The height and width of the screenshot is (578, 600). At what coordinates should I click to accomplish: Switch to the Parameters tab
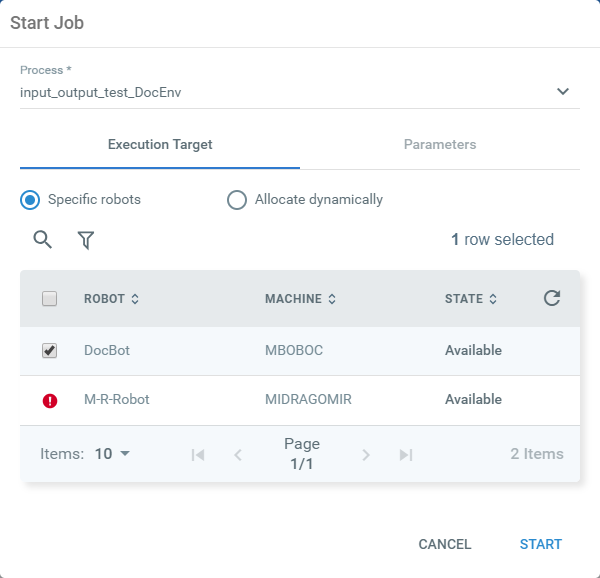pos(440,145)
